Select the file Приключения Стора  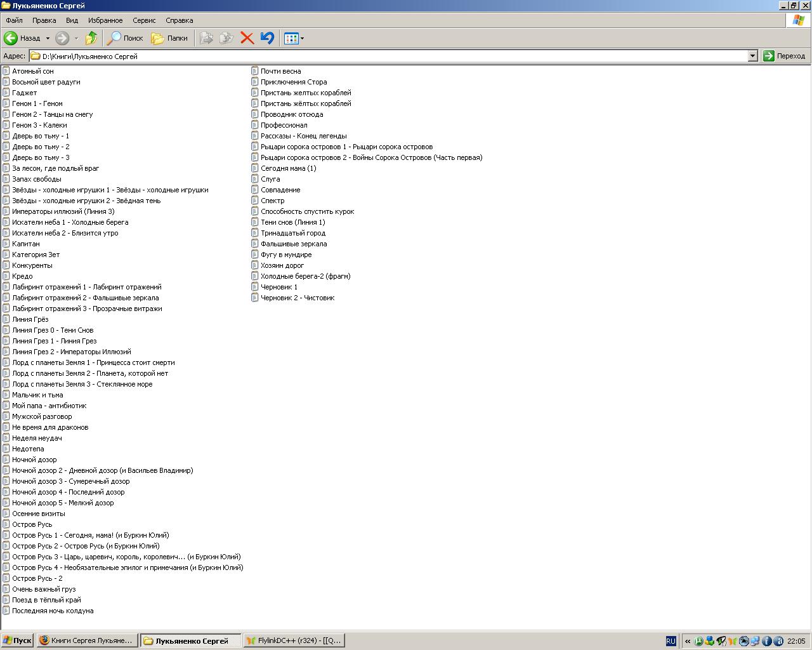tap(294, 82)
